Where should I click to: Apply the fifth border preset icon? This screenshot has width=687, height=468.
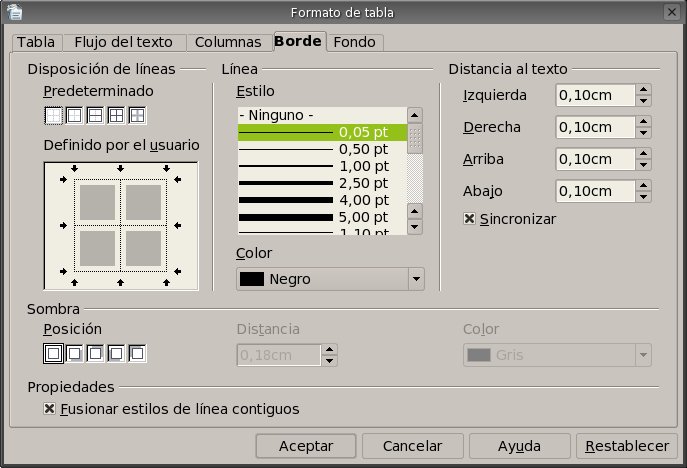138,115
